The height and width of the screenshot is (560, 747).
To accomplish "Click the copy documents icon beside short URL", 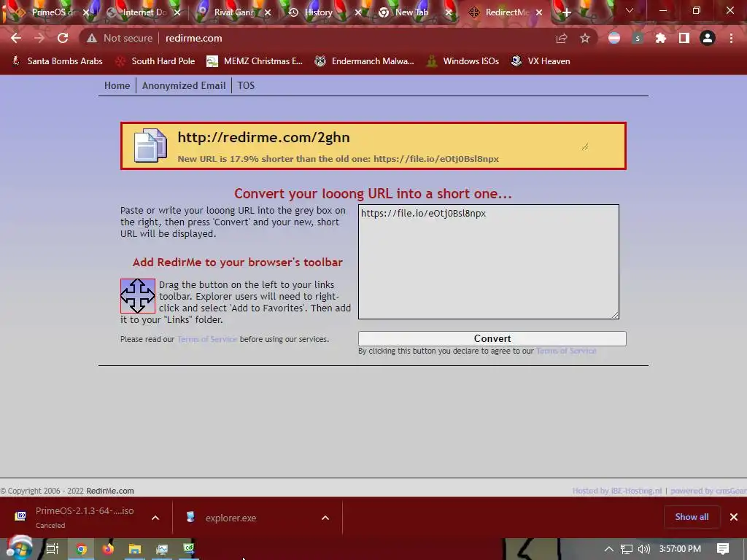I will coord(150,145).
